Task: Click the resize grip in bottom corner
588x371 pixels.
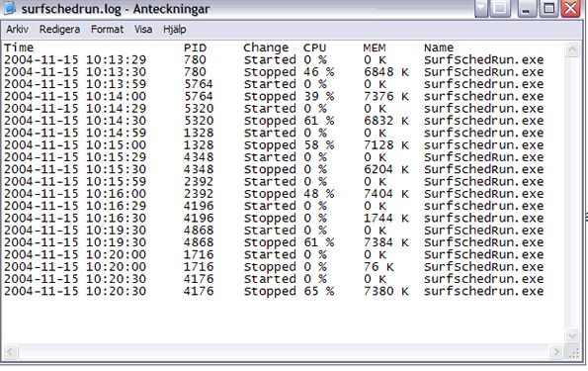Action: [x=573, y=352]
